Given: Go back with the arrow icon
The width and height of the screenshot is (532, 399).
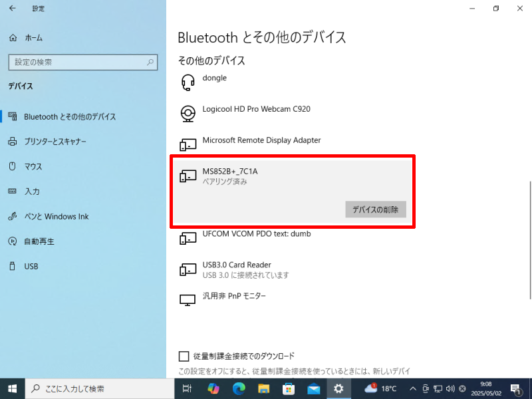Looking at the screenshot, I should click(x=13, y=9).
